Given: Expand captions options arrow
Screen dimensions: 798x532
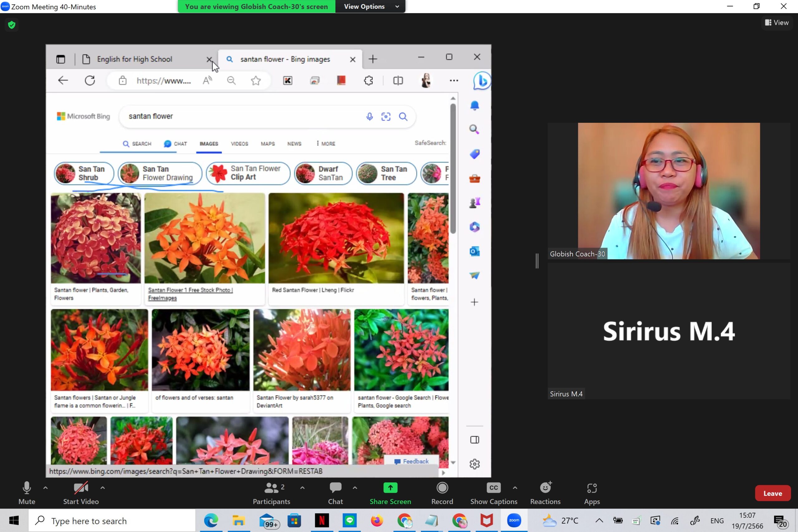Looking at the screenshot, I should pyautogui.click(x=515, y=487).
